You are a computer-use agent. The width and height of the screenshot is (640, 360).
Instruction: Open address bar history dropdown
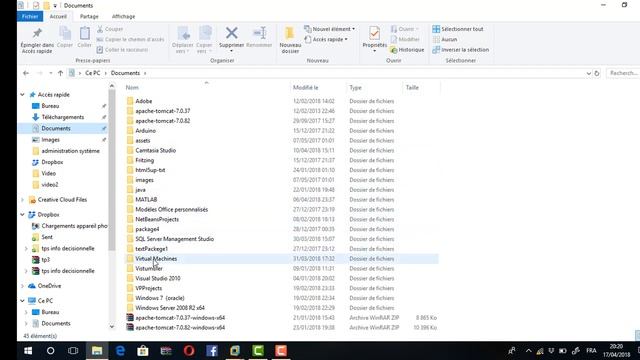[589, 73]
